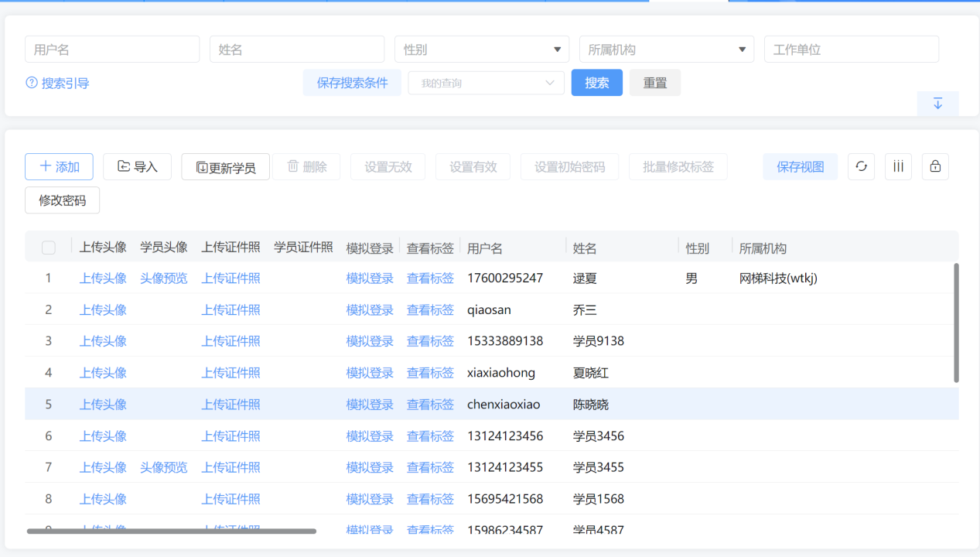The image size is (980, 557).
Task: Click 模拟登录 for user qiaosan
Action: pyautogui.click(x=370, y=310)
